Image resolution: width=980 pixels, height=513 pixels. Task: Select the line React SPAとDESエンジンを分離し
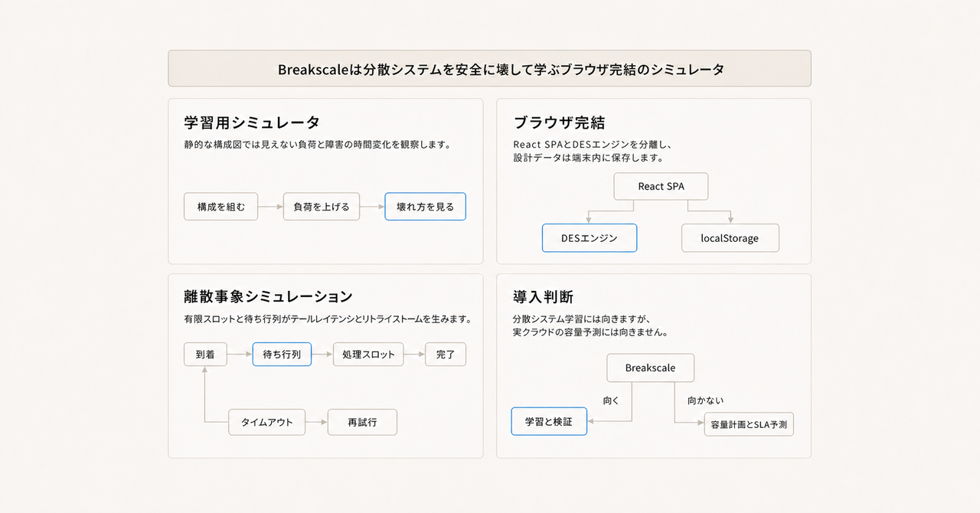593,144
